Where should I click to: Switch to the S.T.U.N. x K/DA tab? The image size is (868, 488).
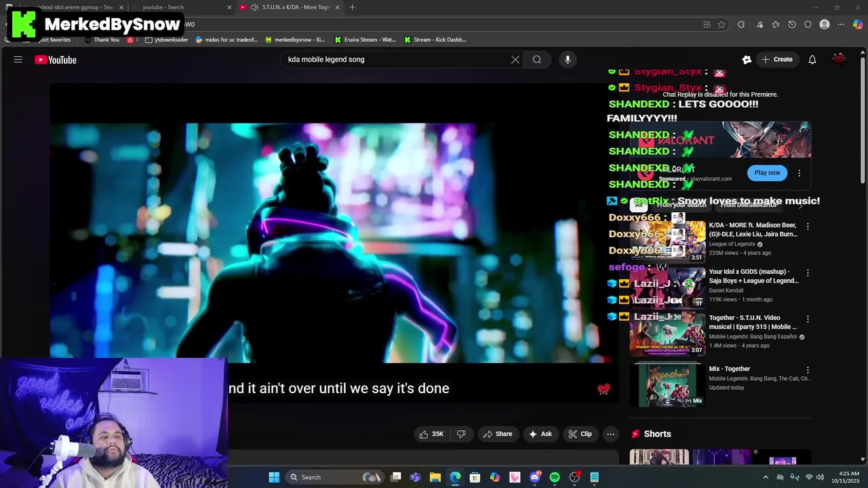289,7
